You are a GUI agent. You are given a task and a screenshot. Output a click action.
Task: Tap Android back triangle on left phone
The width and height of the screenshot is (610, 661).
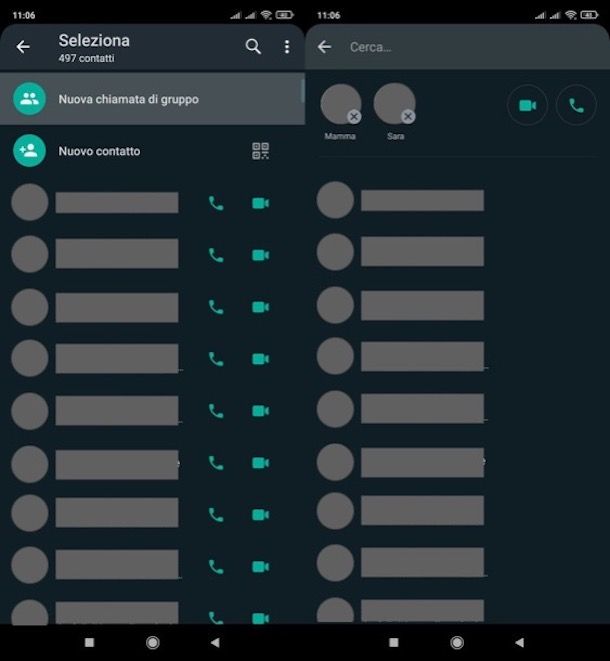click(x=215, y=642)
